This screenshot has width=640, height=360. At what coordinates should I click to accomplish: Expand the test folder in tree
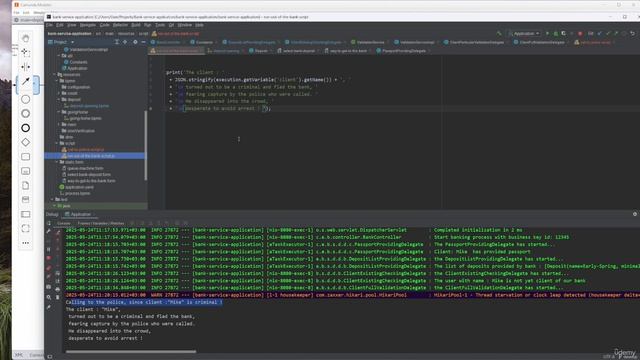tap(52, 200)
